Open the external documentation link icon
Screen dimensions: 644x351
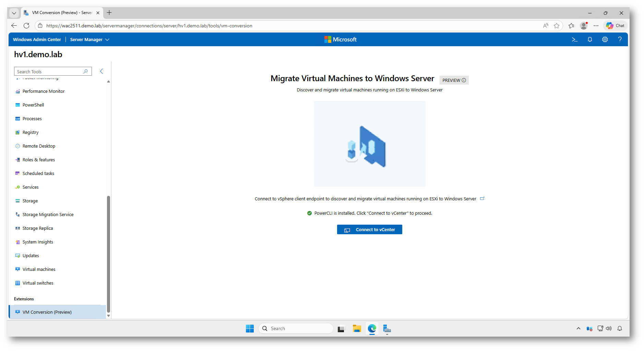coord(482,199)
